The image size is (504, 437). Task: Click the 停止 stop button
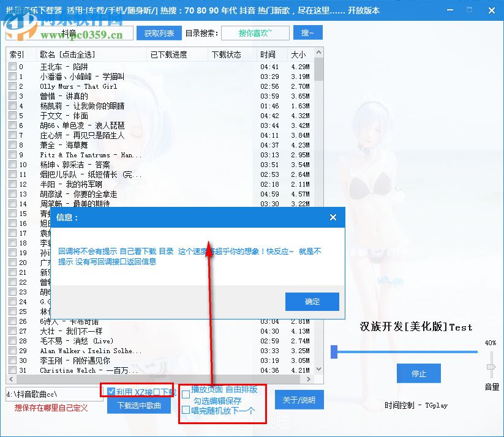tap(418, 373)
